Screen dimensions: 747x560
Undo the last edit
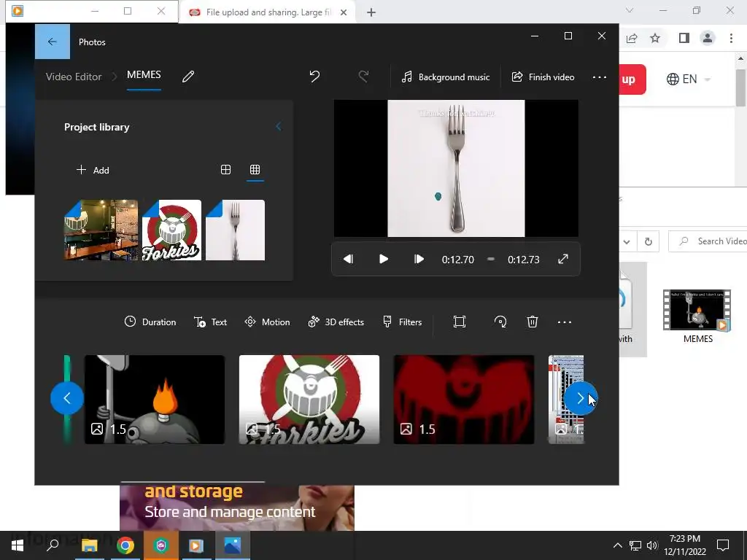(x=314, y=76)
